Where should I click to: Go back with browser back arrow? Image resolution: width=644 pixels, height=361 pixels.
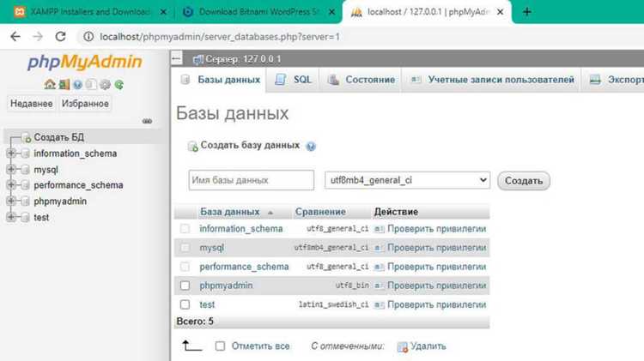point(15,37)
